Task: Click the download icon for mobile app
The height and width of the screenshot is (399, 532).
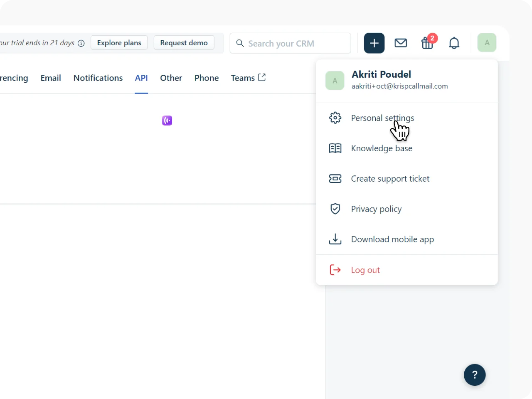Action: pos(335,239)
